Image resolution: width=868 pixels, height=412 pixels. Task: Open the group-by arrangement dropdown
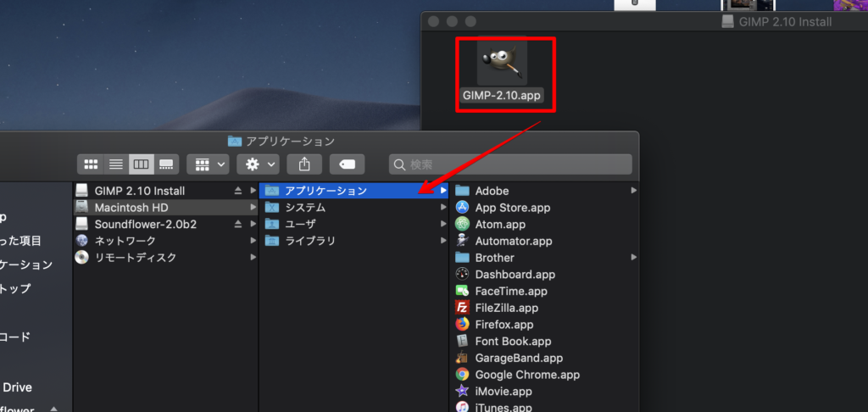[x=209, y=164]
